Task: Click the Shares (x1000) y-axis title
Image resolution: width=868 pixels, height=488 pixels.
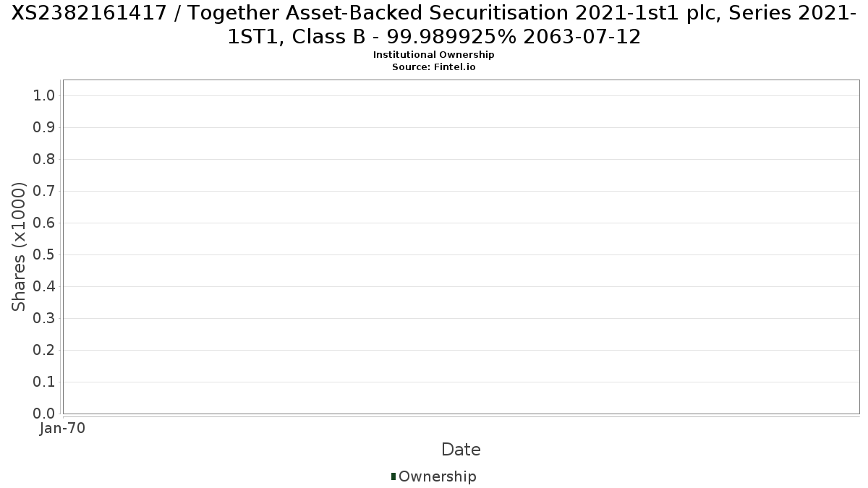Action: point(19,247)
